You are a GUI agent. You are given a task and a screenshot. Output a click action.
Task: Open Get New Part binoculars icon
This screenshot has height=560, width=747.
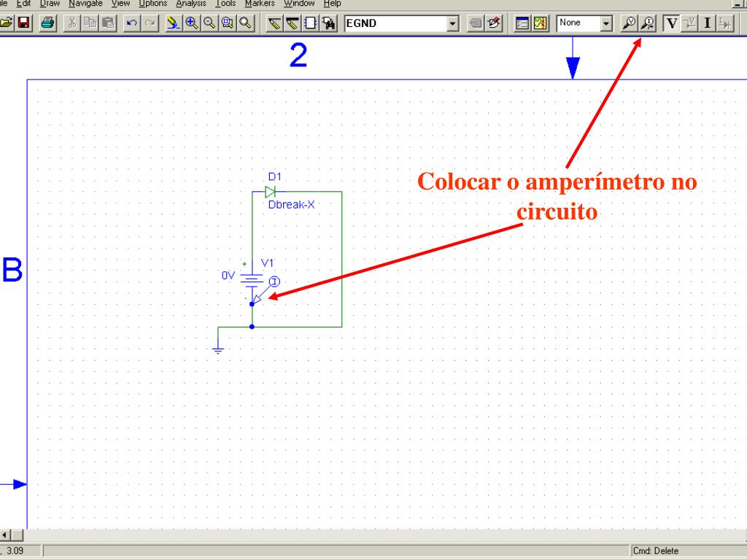328,23
